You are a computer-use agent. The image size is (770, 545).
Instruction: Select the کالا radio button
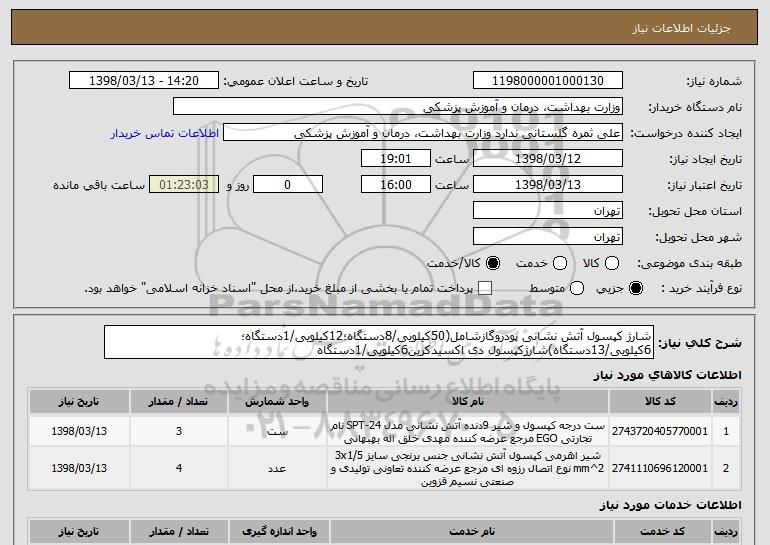(x=612, y=263)
